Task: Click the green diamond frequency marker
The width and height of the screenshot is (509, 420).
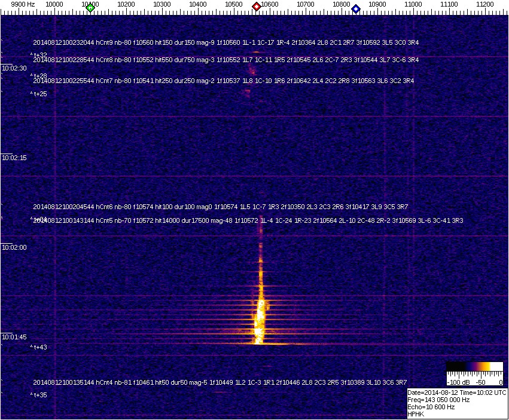Action: tap(90, 8)
